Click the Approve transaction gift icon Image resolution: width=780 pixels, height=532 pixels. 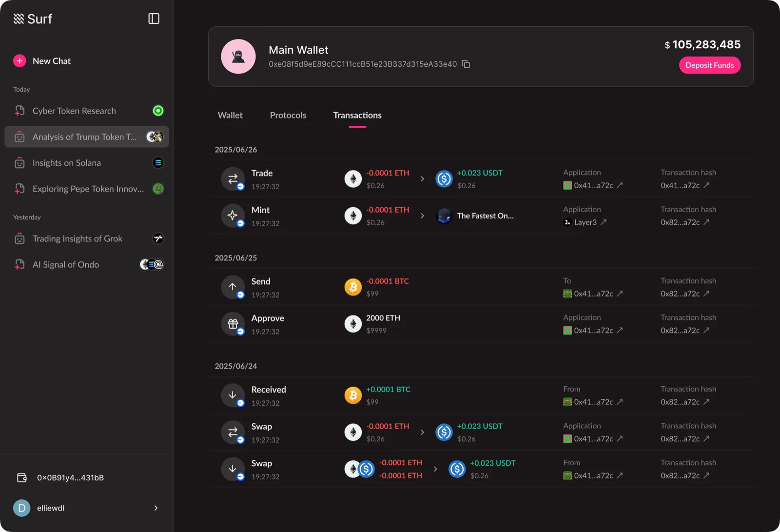[x=233, y=324]
